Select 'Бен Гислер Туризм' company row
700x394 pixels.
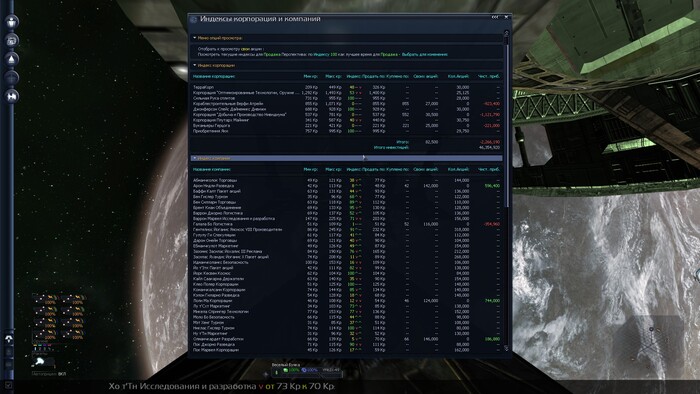[x=347, y=197]
